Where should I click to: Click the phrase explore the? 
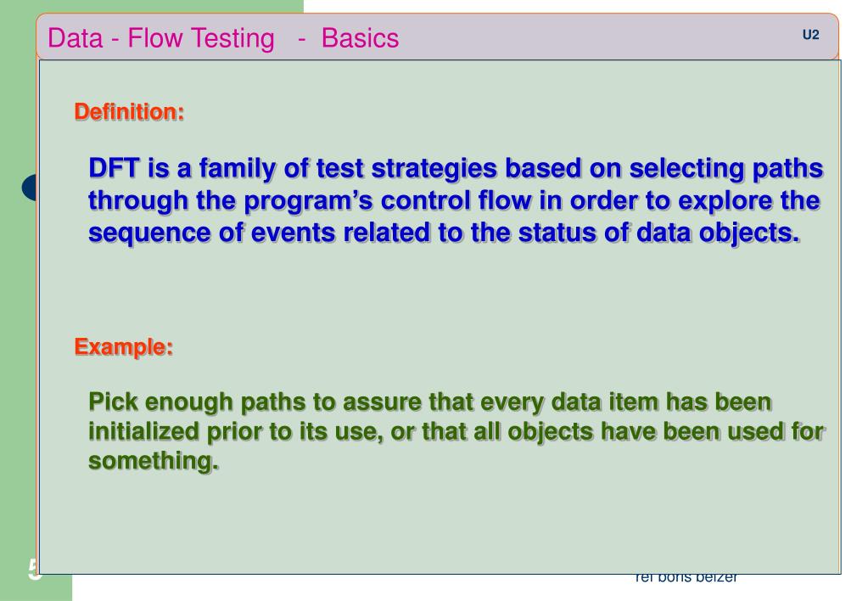[x=749, y=201]
